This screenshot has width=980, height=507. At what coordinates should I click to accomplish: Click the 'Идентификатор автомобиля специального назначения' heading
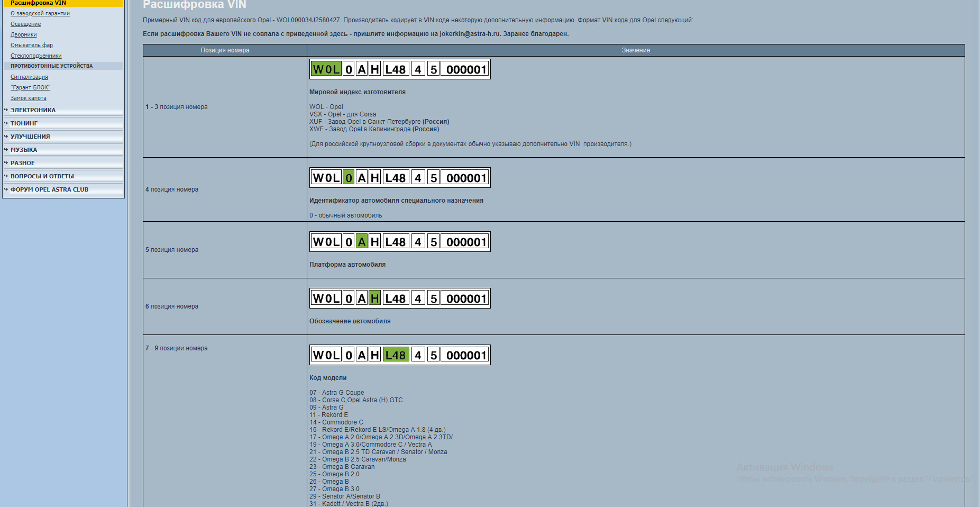[396, 201]
